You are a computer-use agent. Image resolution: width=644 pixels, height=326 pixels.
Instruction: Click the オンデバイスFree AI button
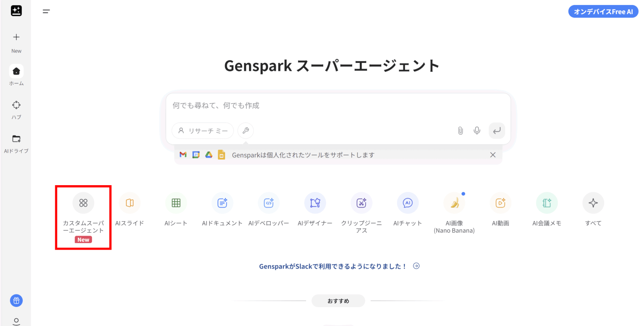click(x=603, y=12)
